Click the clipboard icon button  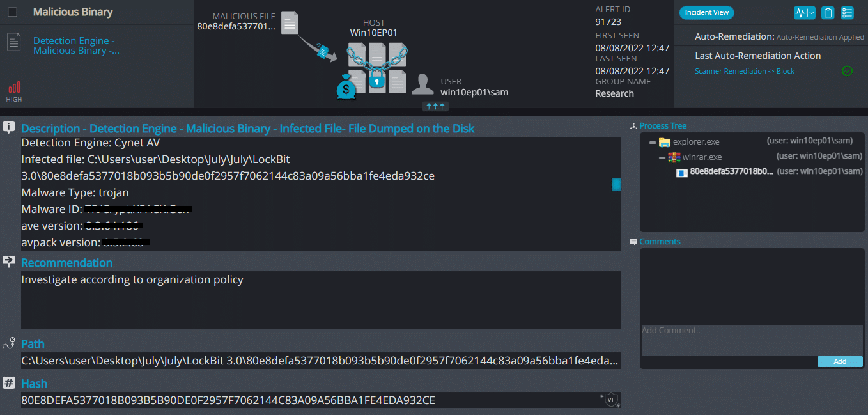pyautogui.click(x=828, y=13)
